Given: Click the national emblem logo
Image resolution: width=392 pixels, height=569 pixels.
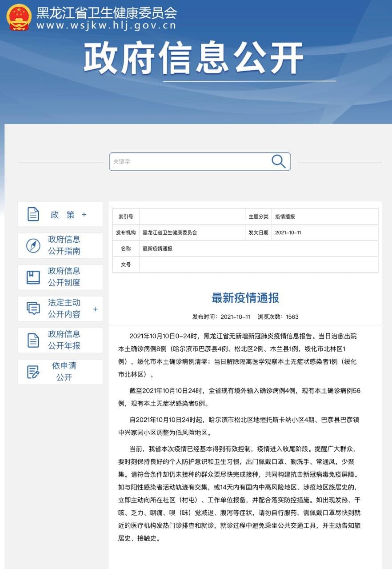Looking at the screenshot, I should (x=19, y=17).
